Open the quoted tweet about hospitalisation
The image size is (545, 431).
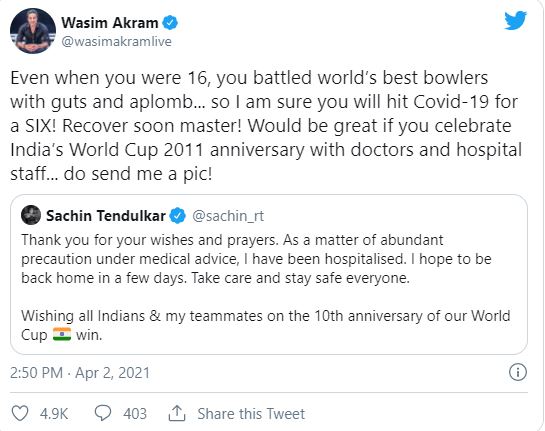269,275
